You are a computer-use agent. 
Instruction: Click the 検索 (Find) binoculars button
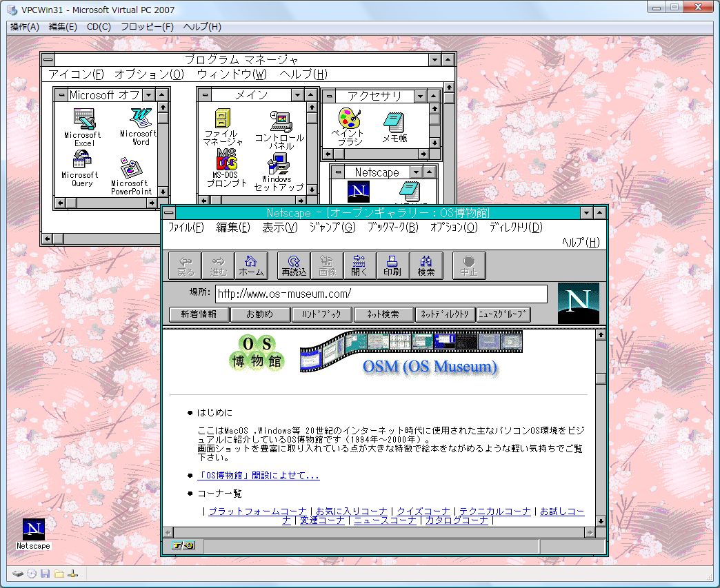coord(426,266)
